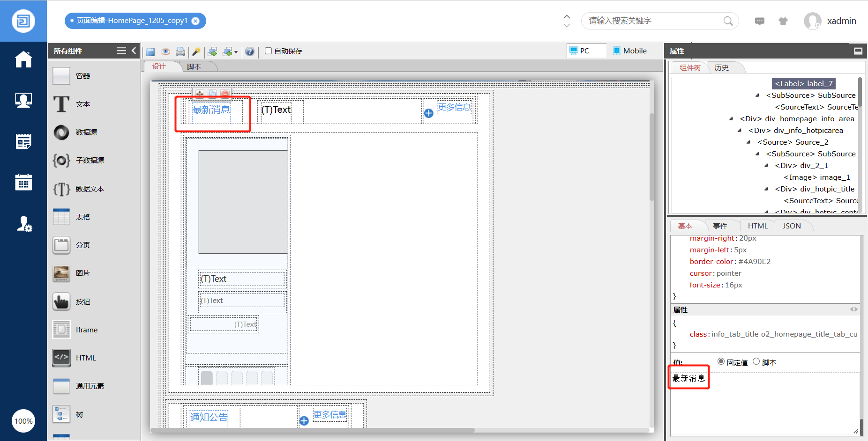Collapse the div_homepage_info_area tree node
This screenshot has height=441, width=868.
tap(731, 119)
